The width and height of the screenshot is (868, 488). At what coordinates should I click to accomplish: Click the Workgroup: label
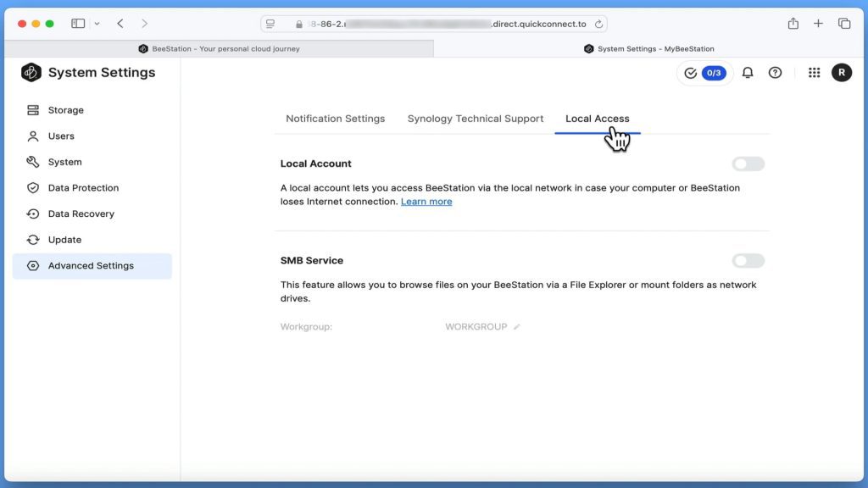(306, 327)
